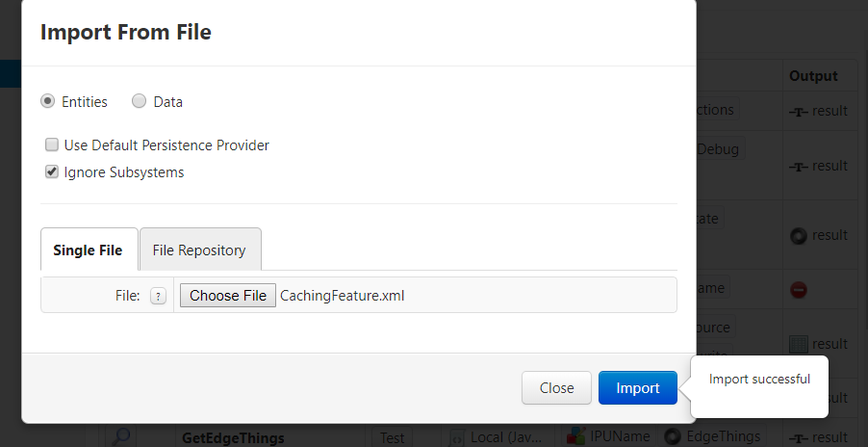Click the IPUName colored blocks icon

tap(575, 436)
